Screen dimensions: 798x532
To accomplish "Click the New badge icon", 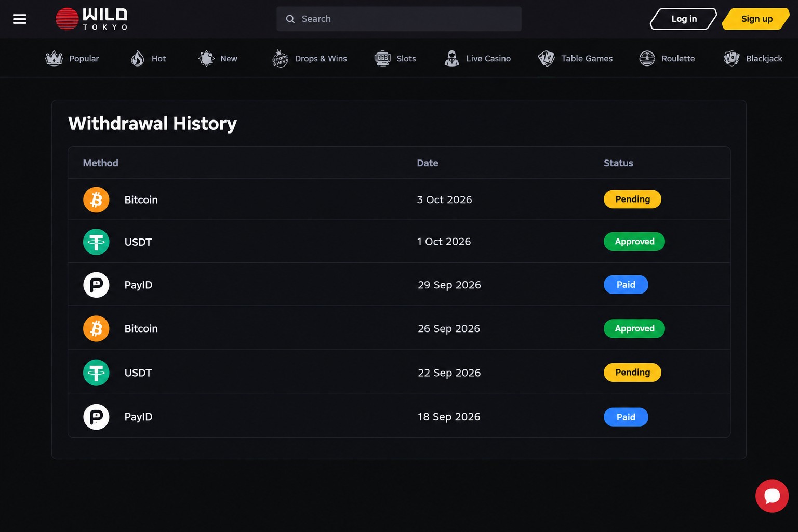I will 206,59.
